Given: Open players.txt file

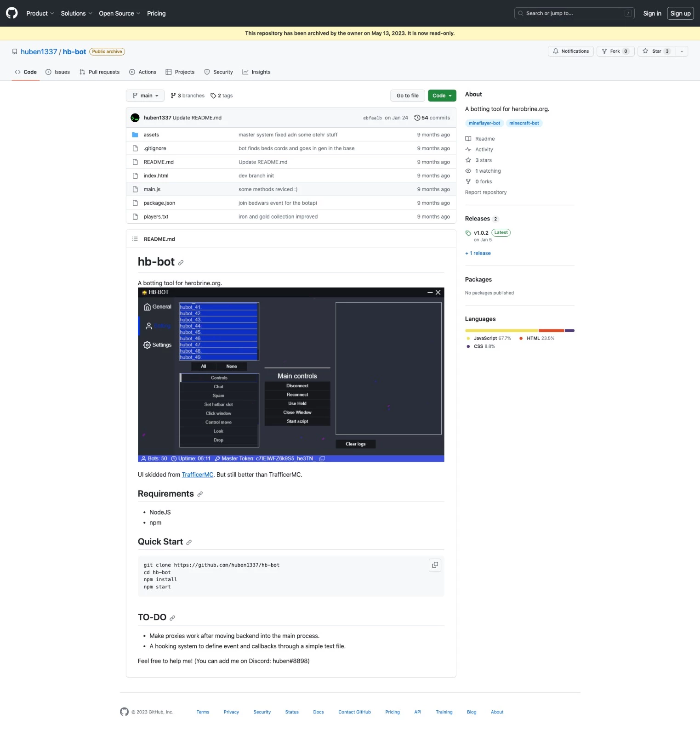Looking at the screenshot, I should (x=156, y=217).
